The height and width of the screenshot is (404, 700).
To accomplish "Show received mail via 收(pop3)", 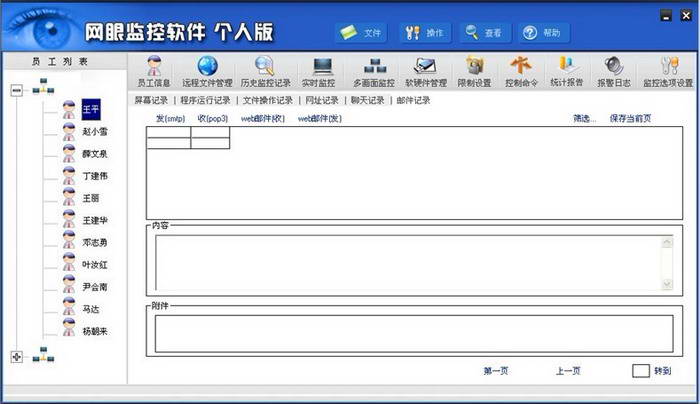I will [x=212, y=118].
